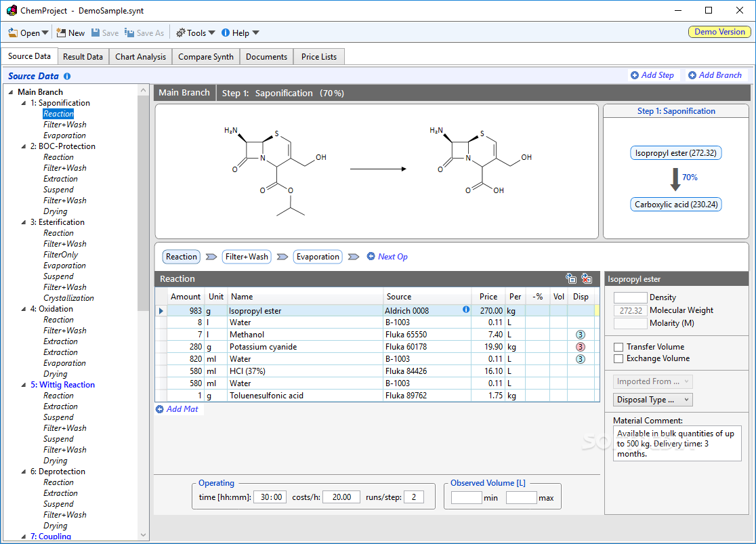Switch to the Result Data tab
This screenshot has height=544, width=756.
pyautogui.click(x=83, y=56)
